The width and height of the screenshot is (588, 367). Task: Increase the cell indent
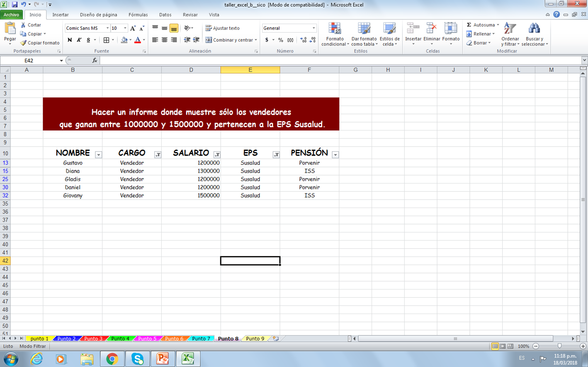[196, 40]
